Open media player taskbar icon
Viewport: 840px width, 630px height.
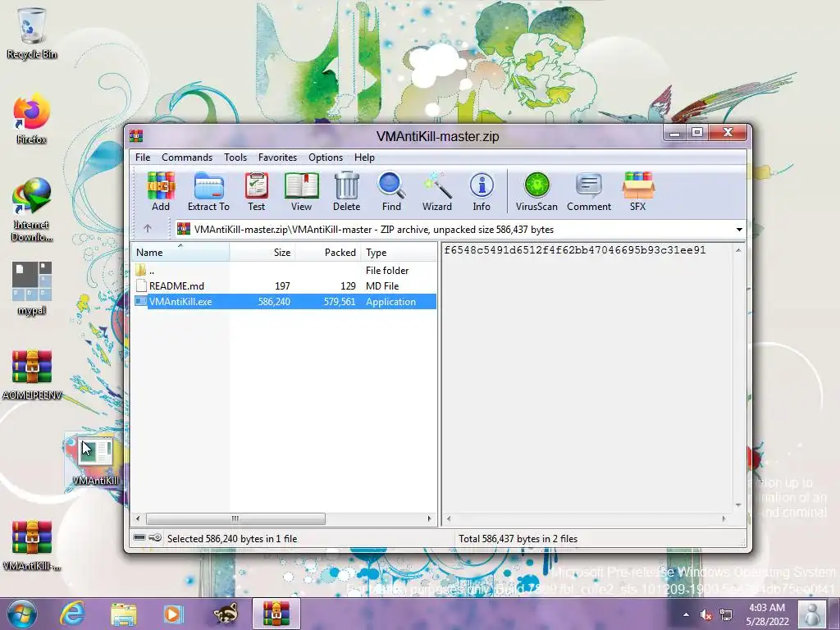click(x=173, y=614)
